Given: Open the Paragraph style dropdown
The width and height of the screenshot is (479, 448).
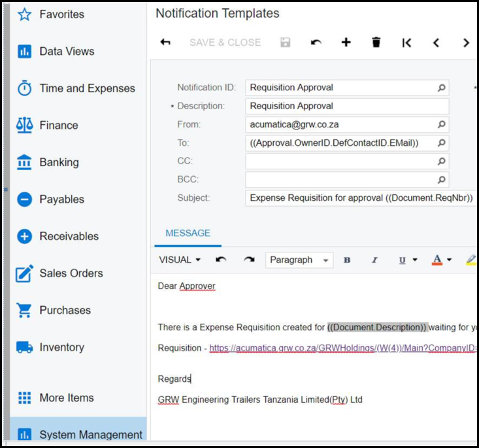Looking at the screenshot, I should click(x=299, y=260).
